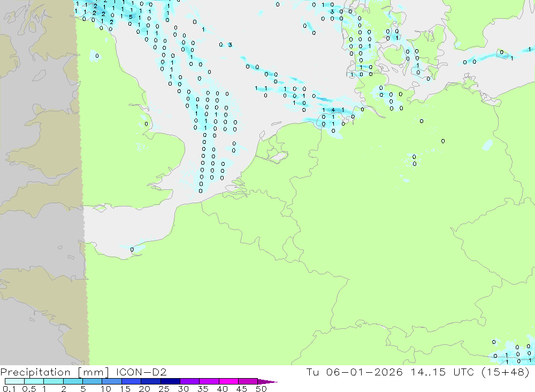The height and width of the screenshot is (392, 535).
Task: Select the dark blue swatch between 20 and 25
Action: [151, 381]
